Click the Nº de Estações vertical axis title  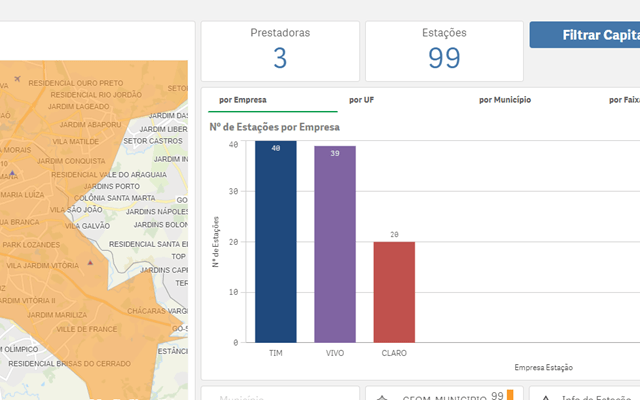[x=215, y=242]
